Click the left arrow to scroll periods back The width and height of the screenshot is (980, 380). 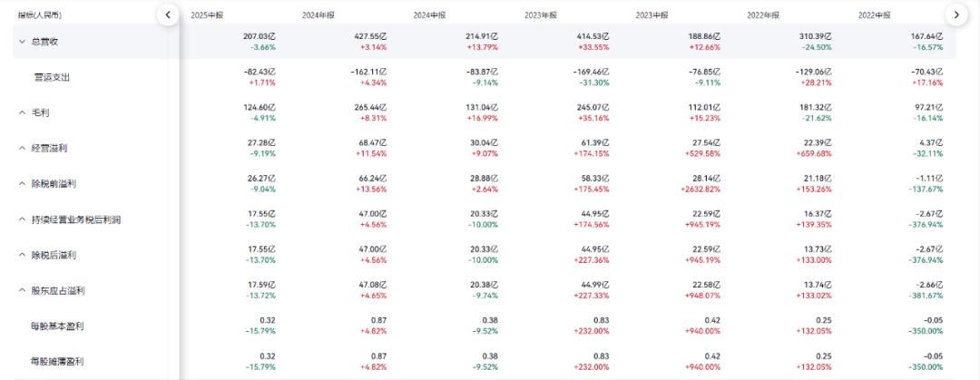(168, 15)
